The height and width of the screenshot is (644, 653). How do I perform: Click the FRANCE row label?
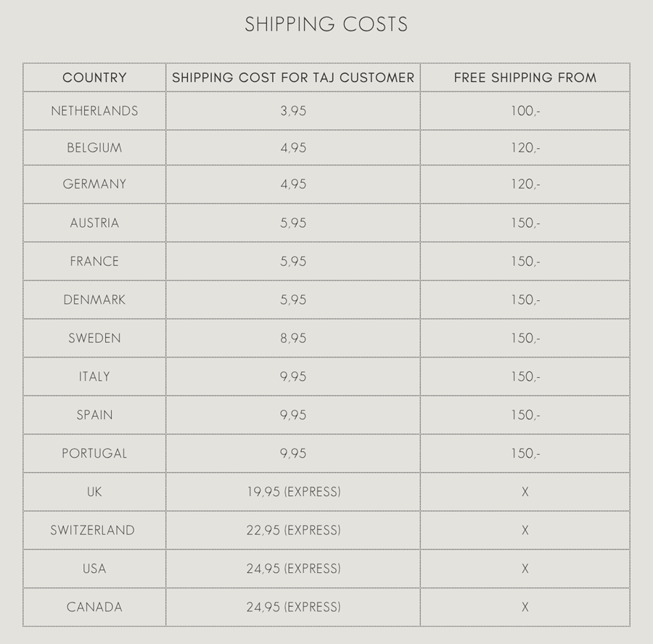(x=94, y=261)
